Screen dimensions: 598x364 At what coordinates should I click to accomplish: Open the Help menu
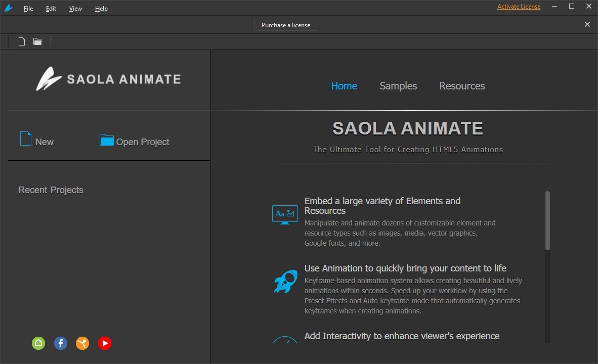(x=101, y=8)
